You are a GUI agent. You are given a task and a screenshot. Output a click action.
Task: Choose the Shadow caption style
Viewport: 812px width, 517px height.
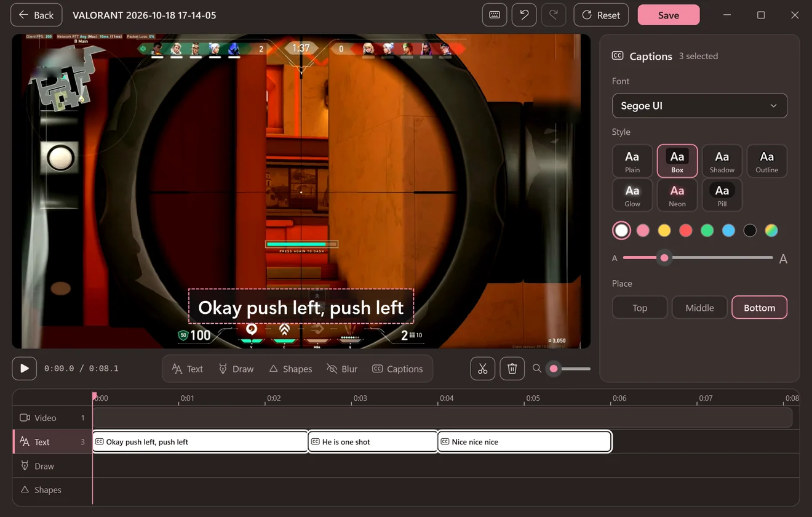pyautogui.click(x=722, y=161)
